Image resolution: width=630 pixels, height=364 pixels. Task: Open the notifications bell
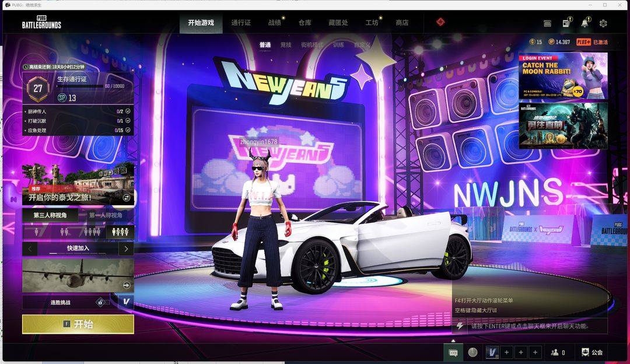[584, 23]
